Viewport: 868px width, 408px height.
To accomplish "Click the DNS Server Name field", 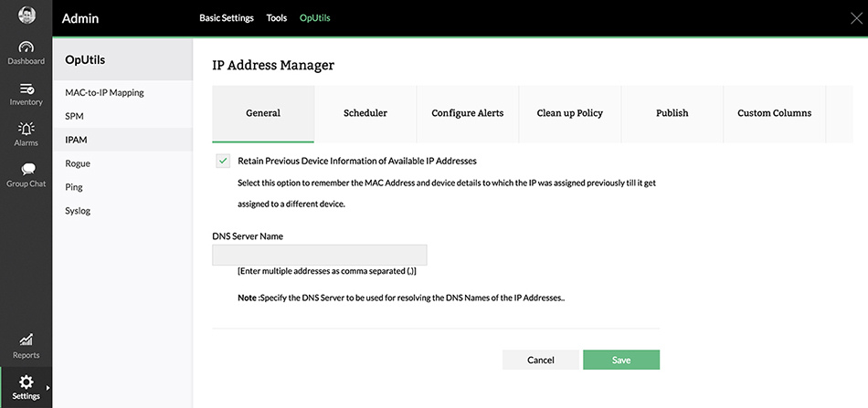I will [x=320, y=256].
